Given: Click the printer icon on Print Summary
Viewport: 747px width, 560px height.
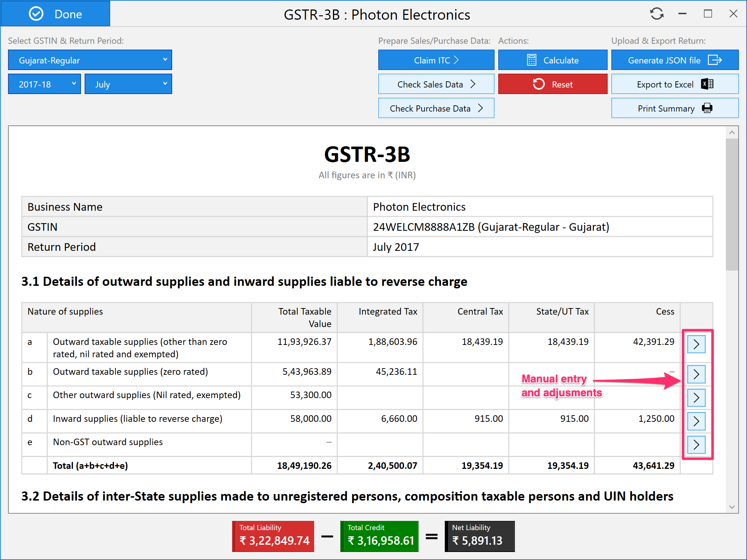Looking at the screenshot, I should [x=707, y=108].
